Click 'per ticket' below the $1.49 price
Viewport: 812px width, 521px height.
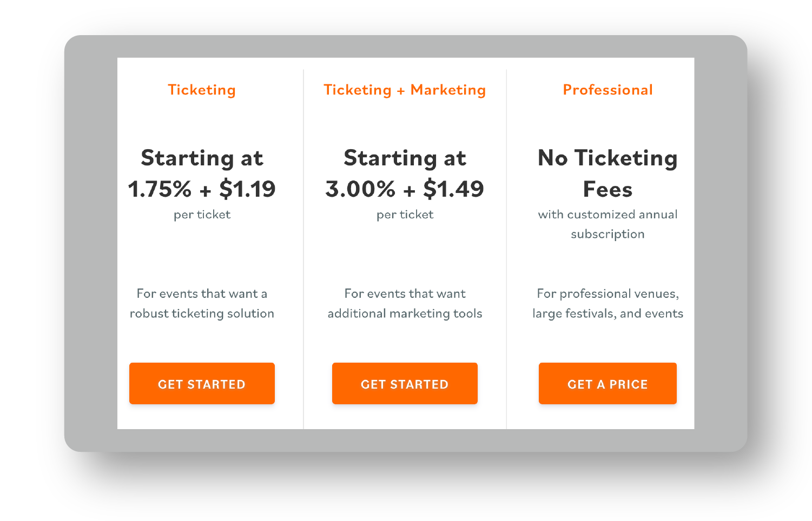[405, 215]
